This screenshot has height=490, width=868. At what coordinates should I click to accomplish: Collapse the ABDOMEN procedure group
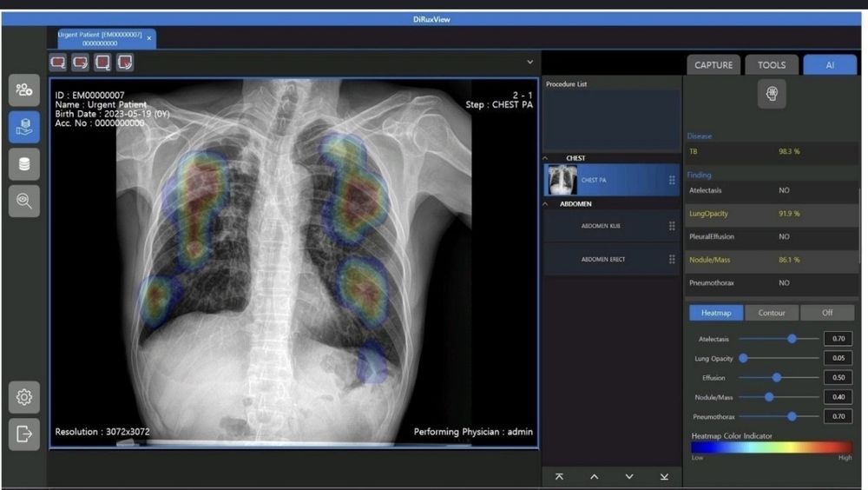(x=545, y=204)
